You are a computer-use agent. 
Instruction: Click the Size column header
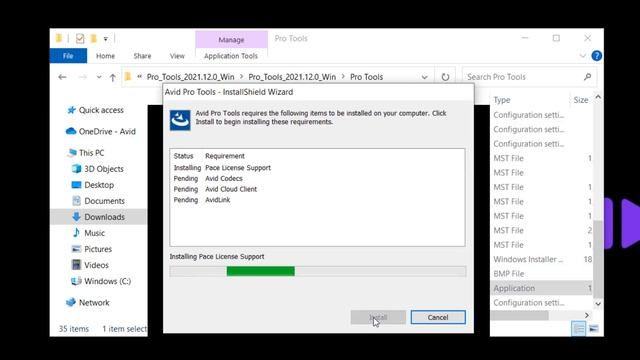[581, 100]
